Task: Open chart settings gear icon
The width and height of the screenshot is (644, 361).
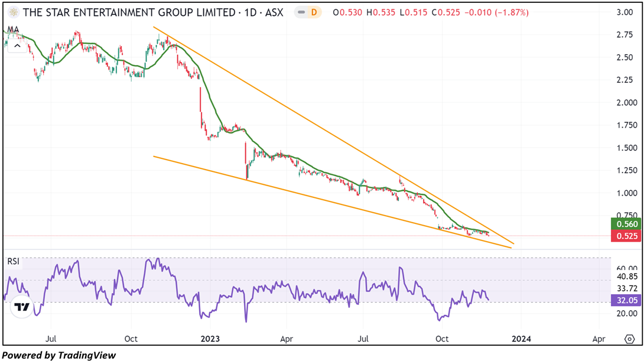Action: pos(630,339)
